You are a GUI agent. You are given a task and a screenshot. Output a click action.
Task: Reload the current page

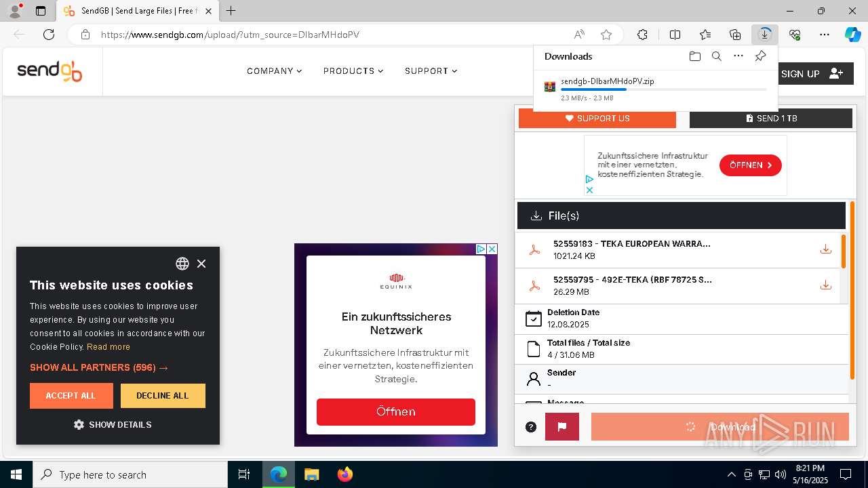[49, 35]
